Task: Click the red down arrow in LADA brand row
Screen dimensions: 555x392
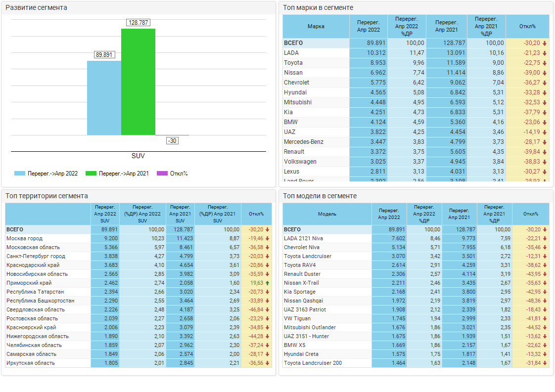Action: click(545, 53)
